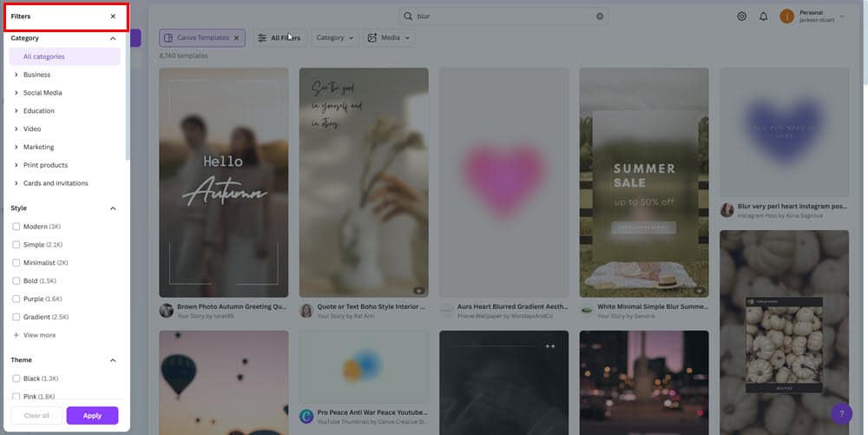Check the Gradient style checkbox

coord(16,317)
